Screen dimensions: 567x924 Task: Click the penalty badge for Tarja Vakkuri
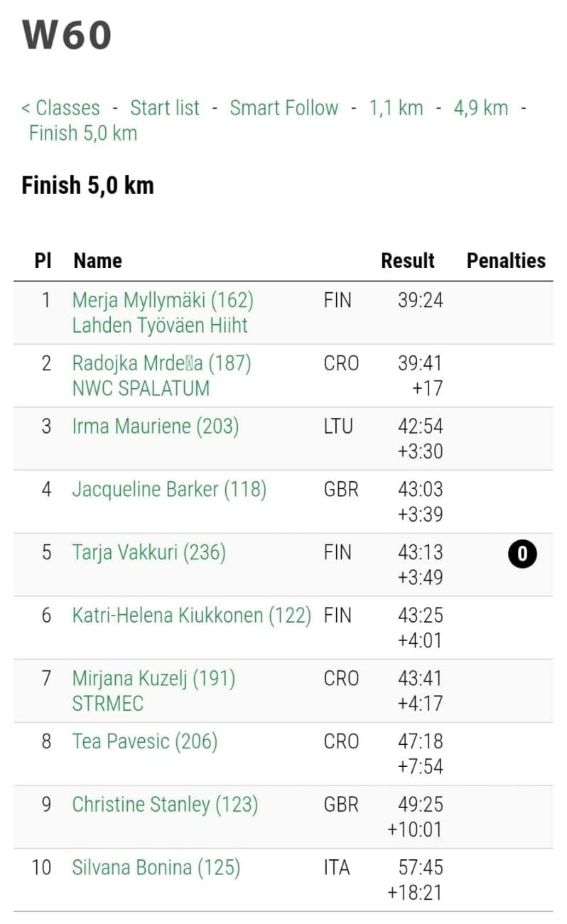pos(522,554)
